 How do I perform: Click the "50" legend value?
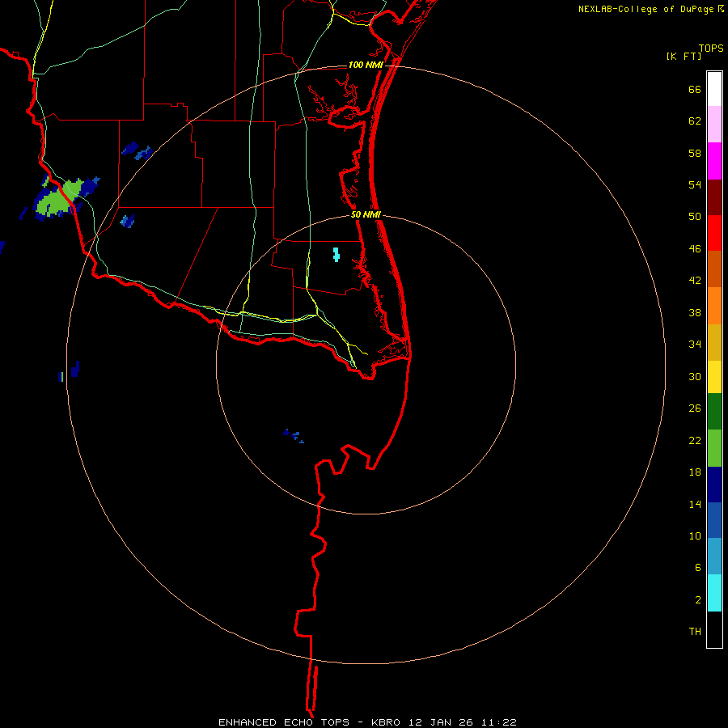point(695,217)
